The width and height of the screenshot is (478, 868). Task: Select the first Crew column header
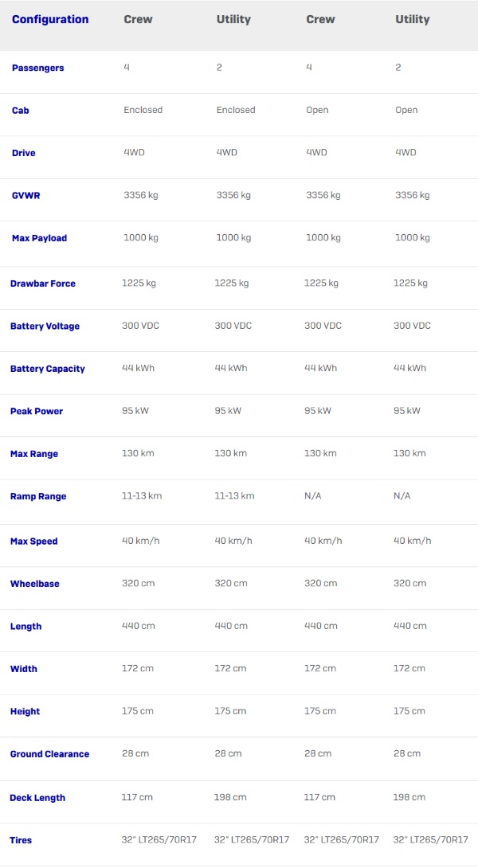tap(138, 19)
